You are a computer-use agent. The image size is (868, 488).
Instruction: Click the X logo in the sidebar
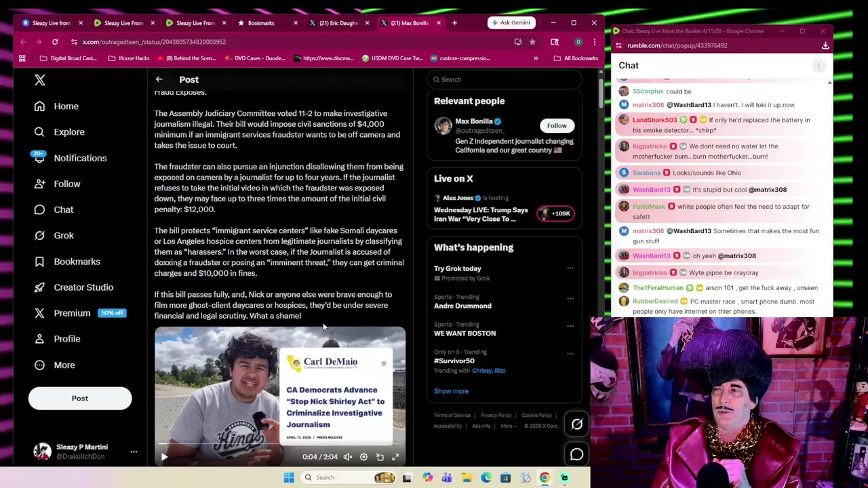pos(39,80)
